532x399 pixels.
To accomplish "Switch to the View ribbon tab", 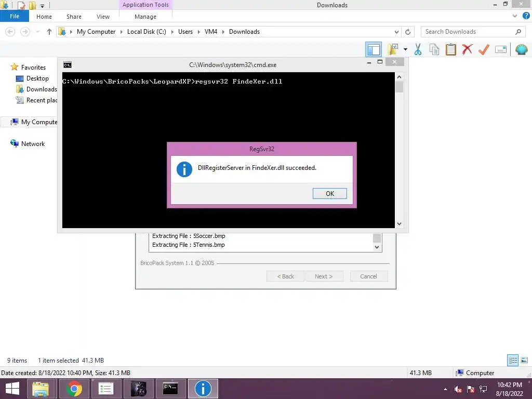I will 103,17.
